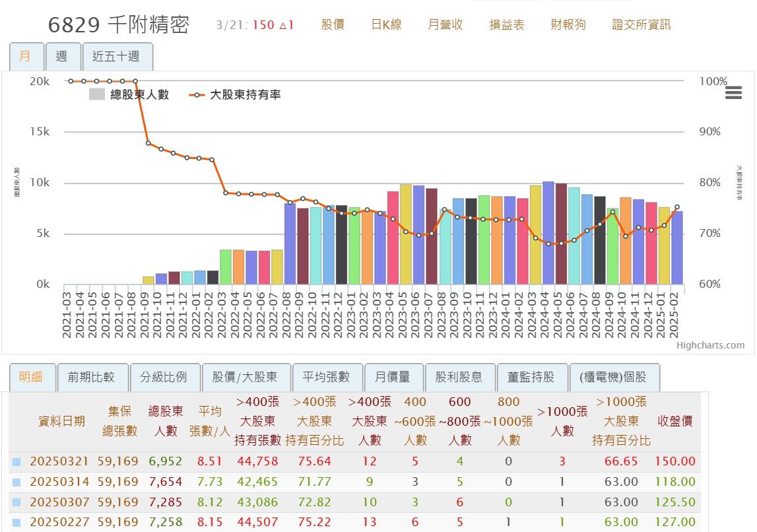Click holding percentage 71.77
757x532 pixels.
(x=314, y=482)
